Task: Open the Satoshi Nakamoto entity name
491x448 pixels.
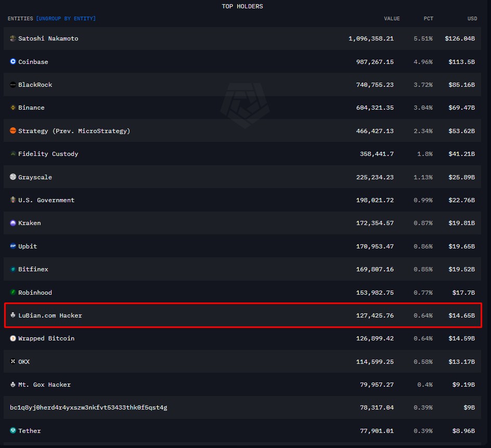Action: (48, 38)
